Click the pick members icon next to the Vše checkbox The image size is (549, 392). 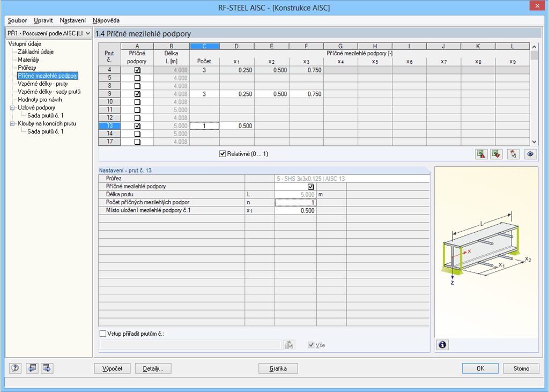tap(289, 345)
